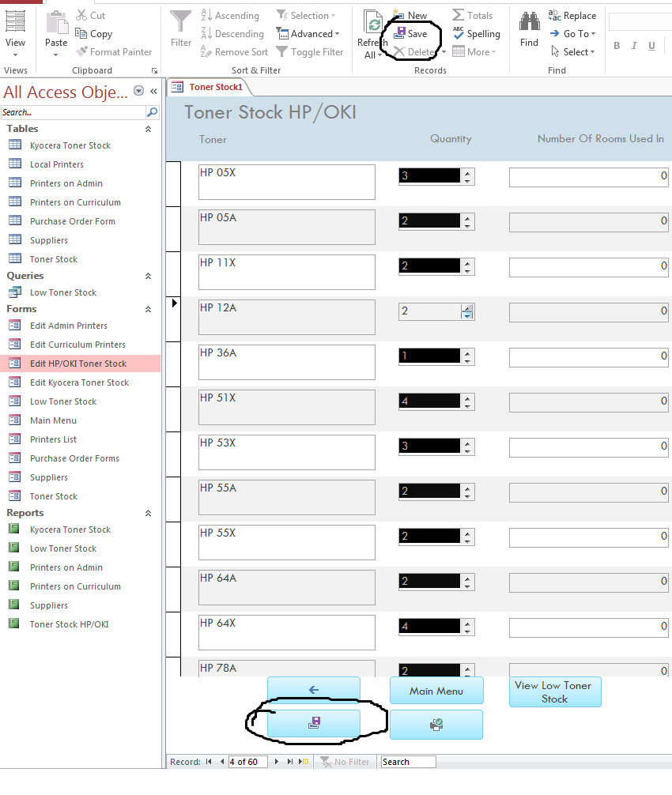Click the Cut scissors icon
This screenshot has height=795, width=672.
pos(81,15)
